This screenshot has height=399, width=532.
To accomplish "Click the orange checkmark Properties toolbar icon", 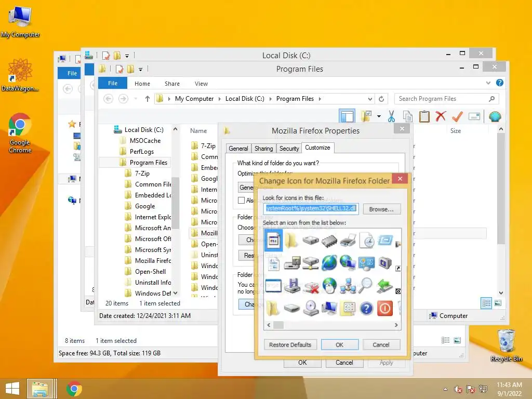I will pos(457,116).
